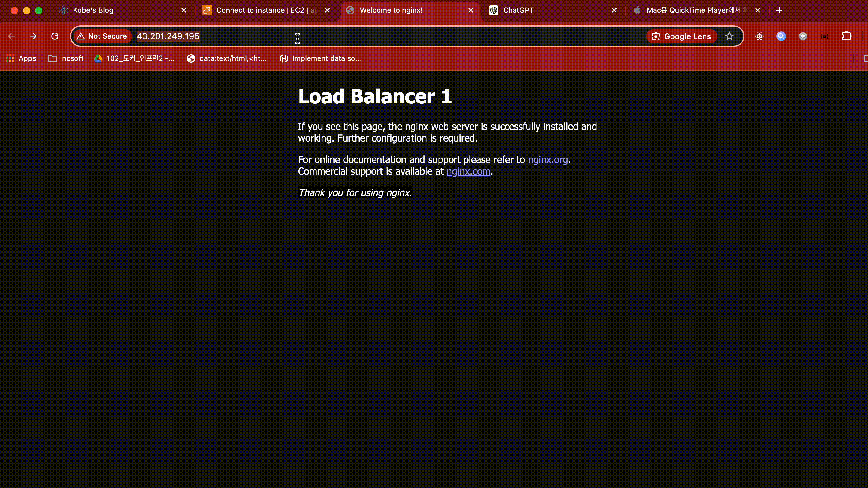Open the Not Secure site info

pos(102,36)
